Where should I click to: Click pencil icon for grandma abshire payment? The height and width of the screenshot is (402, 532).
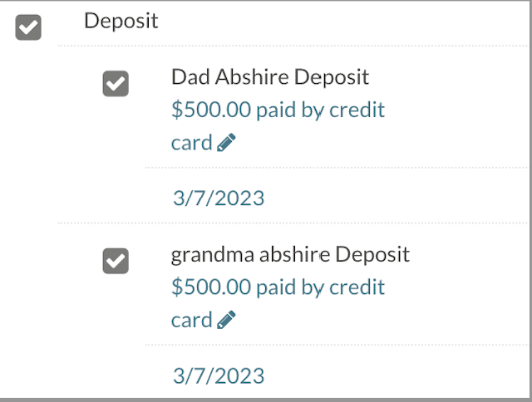[226, 320]
